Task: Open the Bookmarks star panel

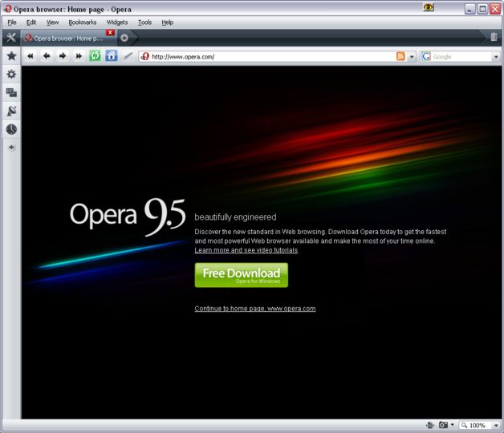Action: click(11, 56)
